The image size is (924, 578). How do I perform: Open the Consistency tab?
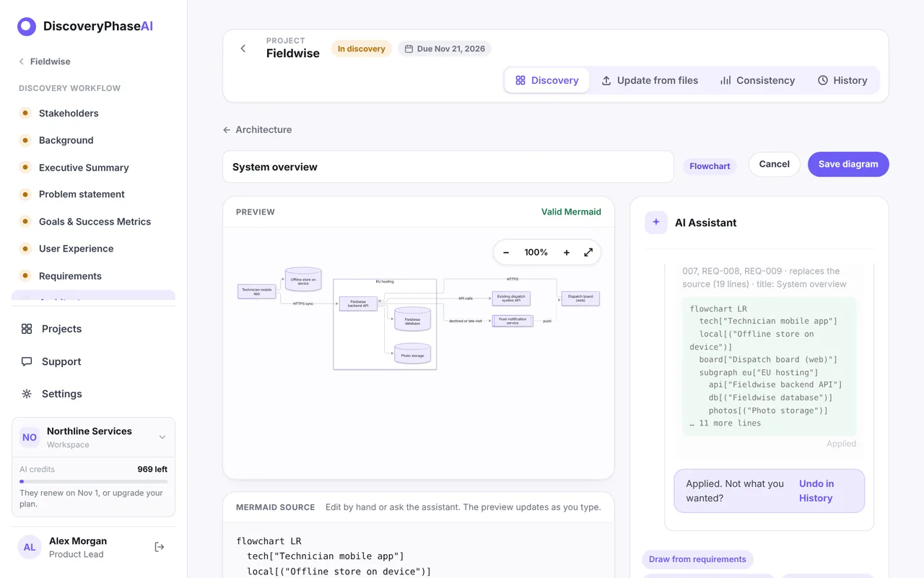[757, 80]
